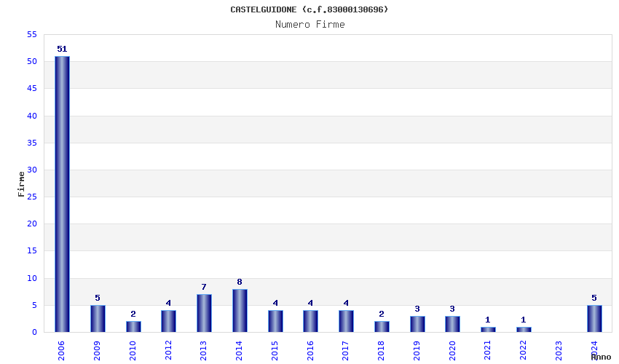Click the y-axis tick label 35
Viewport: 619px width, 364px height.
(32, 143)
